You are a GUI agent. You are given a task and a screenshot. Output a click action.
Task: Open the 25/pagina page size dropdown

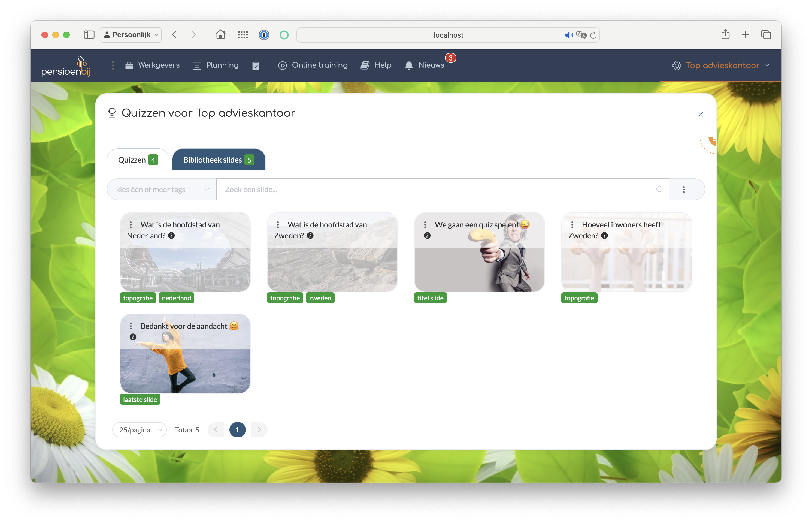139,430
